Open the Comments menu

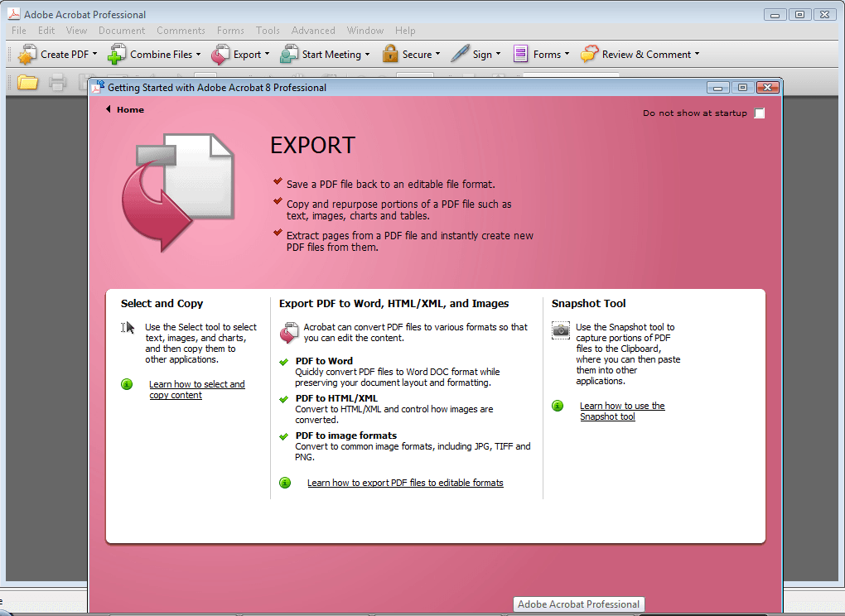click(x=181, y=31)
